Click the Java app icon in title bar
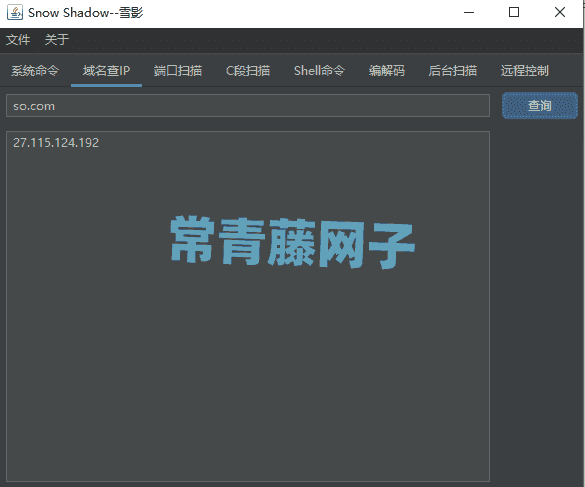 tap(15, 12)
